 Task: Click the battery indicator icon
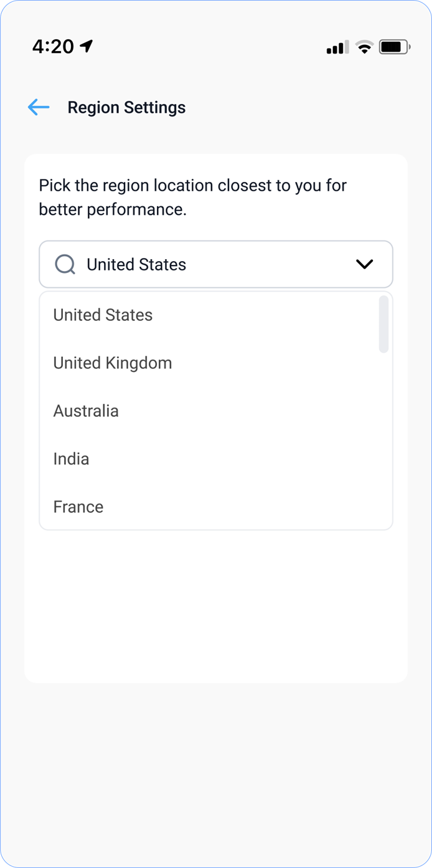pyautogui.click(x=393, y=47)
